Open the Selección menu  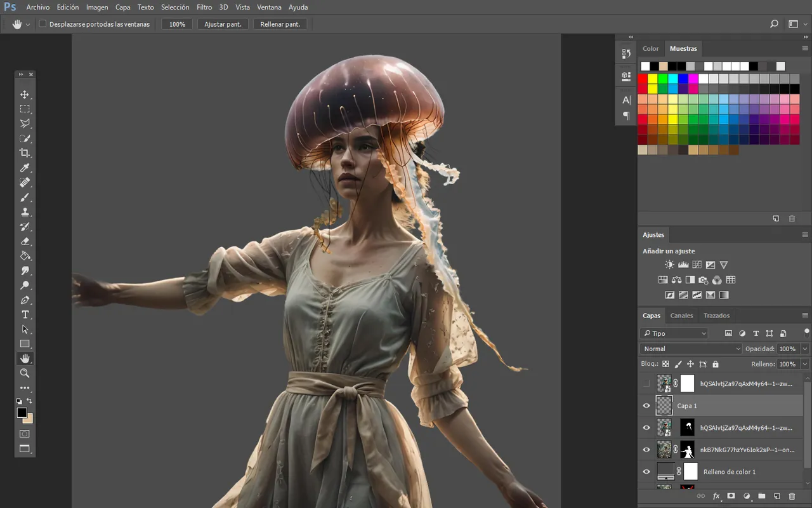coord(175,8)
